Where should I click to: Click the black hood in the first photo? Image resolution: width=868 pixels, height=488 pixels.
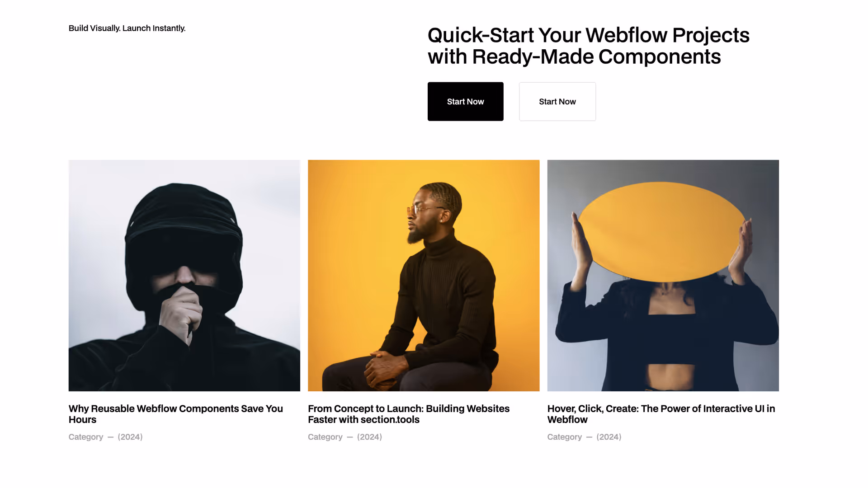coord(183,235)
